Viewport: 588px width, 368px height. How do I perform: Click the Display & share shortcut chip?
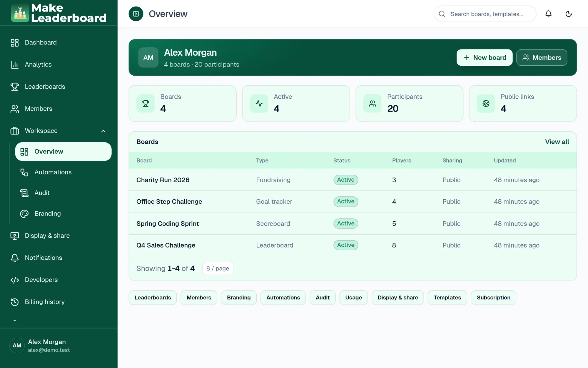(x=397, y=298)
